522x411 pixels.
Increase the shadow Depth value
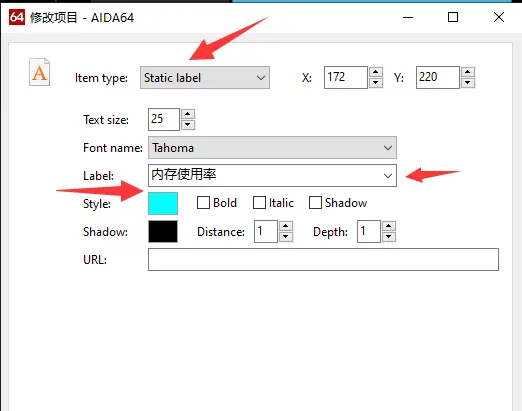tap(389, 226)
